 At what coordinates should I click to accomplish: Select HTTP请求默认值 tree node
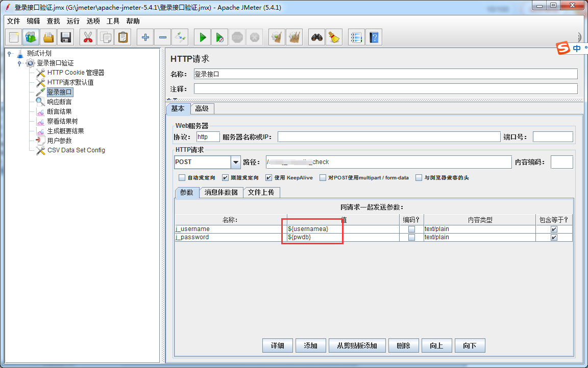(70, 82)
